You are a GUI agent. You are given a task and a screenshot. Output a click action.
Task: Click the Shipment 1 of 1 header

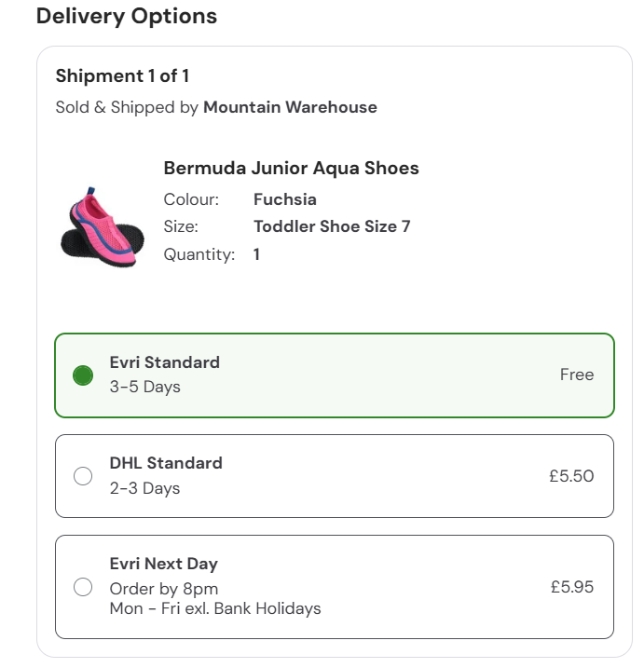pos(122,76)
